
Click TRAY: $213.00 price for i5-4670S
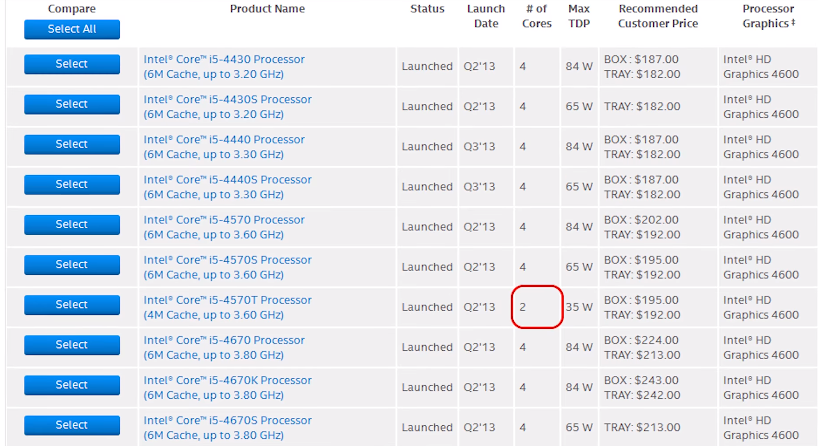pos(642,427)
